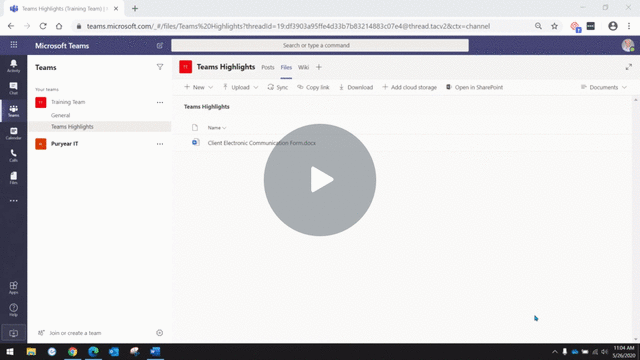Open the New file dropdown
Screen dimensions: 640x360
198,87
